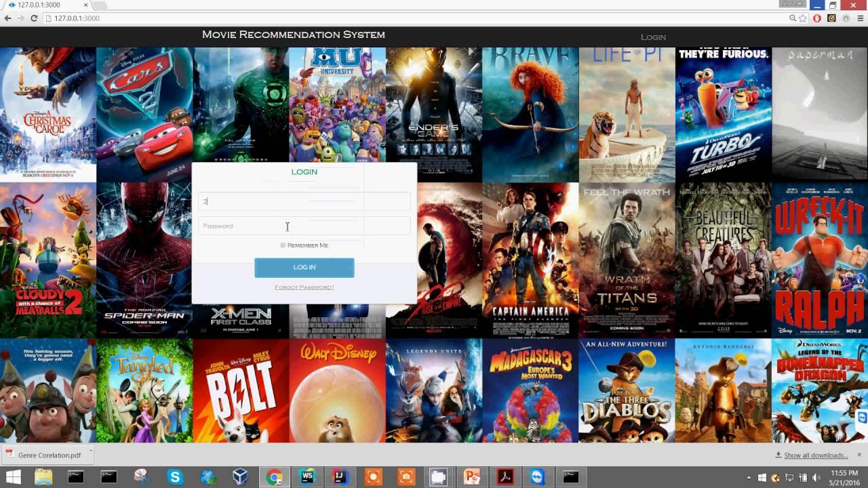Viewport: 868px width, 488px height.
Task: Bookmark this page with the star icon
Action: pyautogui.click(x=803, y=18)
